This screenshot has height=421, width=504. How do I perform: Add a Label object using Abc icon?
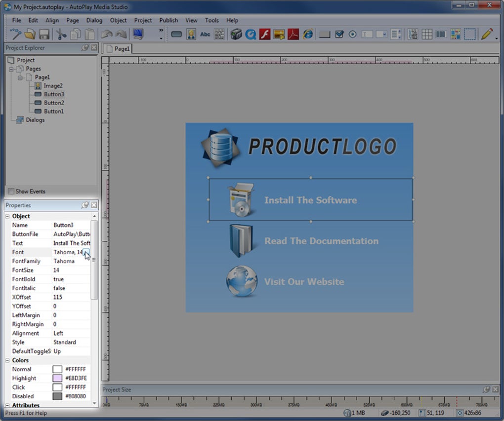[205, 35]
